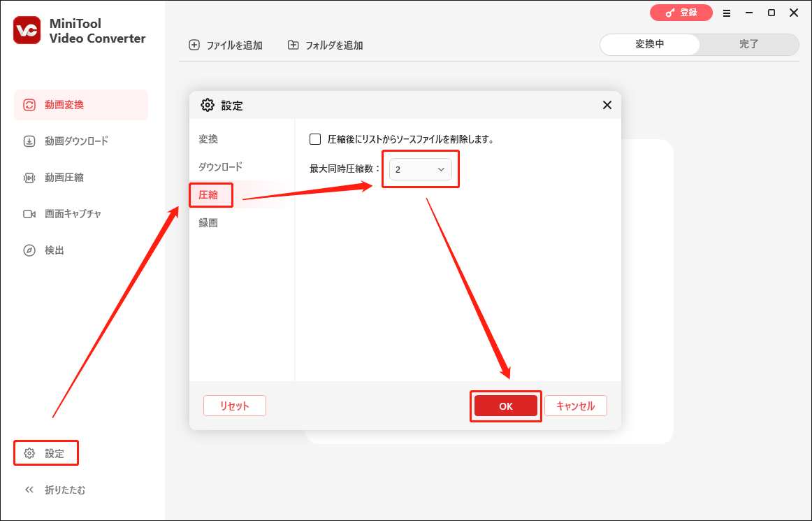Image resolution: width=812 pixels, height=521 pixels.
Task: Open the 最大同時圧縮数 dropdown
Action: click(421, 169)
